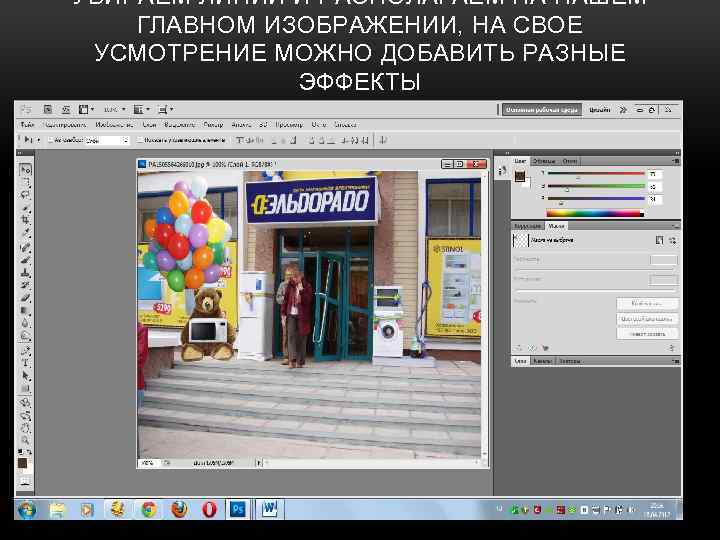Image resolution: width=720 pixels, height=540 pixels.
Task: Select the Horizontal Type tool
Action: click(x=25, y=363)
